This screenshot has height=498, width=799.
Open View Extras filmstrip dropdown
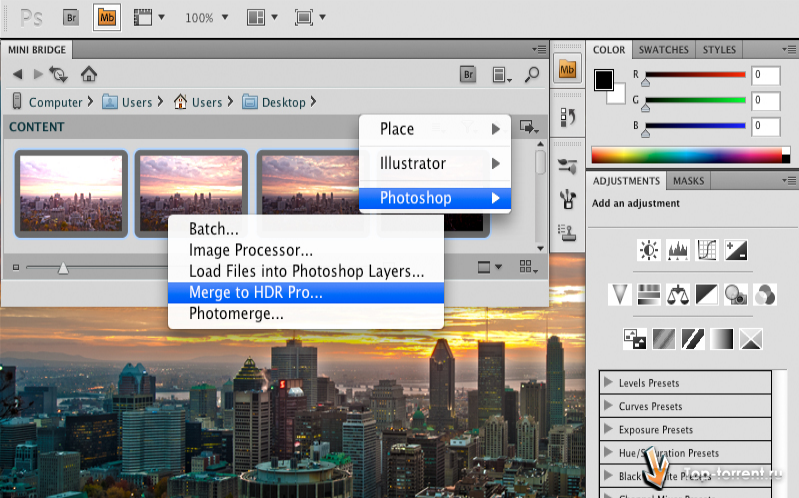149,18
